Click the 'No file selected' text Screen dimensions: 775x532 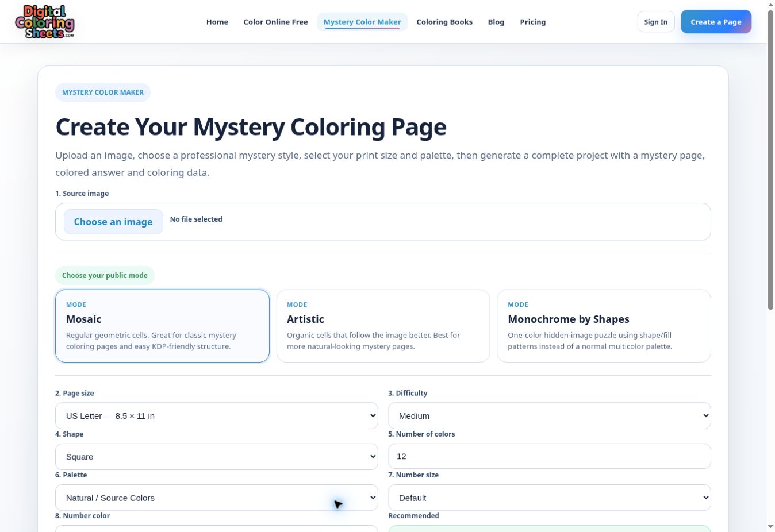[x=196, y=219]
